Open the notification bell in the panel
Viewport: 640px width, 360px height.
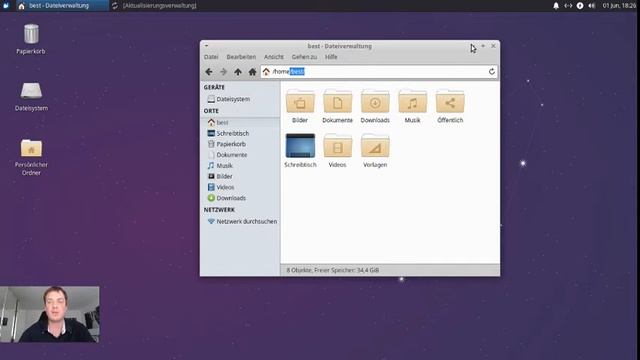(x=556, y=6)
